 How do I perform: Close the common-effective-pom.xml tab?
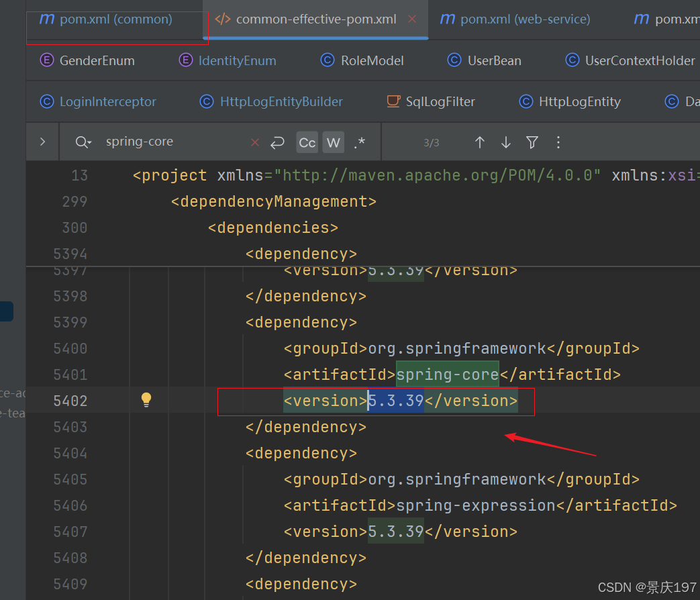click(411, 19)
